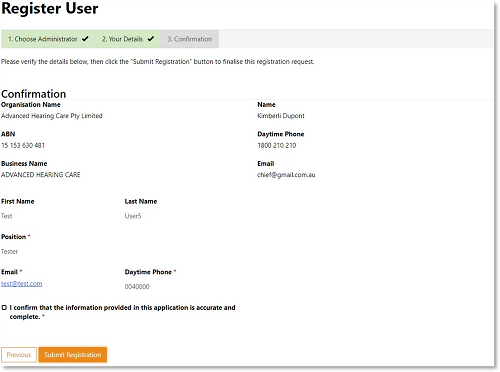500x372 pixels.
Task: Click the Previous button
Action: tap(19, 355)
